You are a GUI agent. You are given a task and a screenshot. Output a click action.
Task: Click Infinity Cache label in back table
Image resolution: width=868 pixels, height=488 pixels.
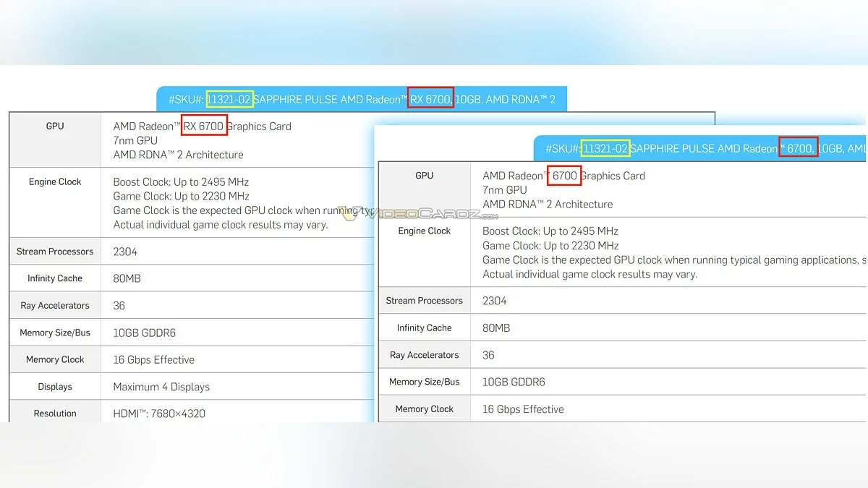point(55,278)
